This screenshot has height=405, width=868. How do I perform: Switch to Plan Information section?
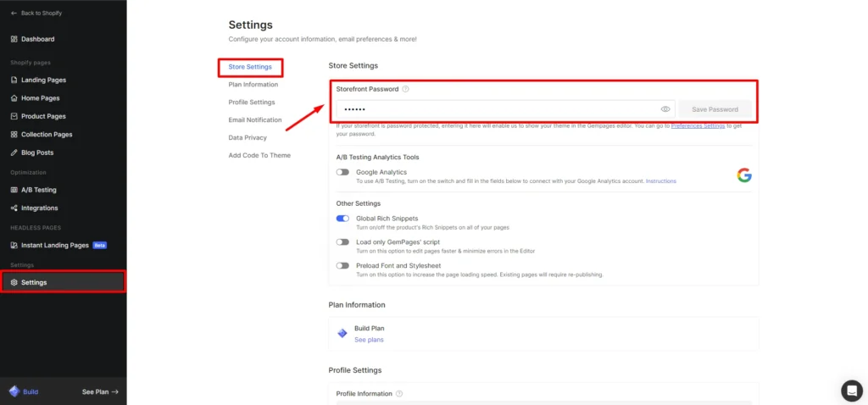tap(253, 85)
